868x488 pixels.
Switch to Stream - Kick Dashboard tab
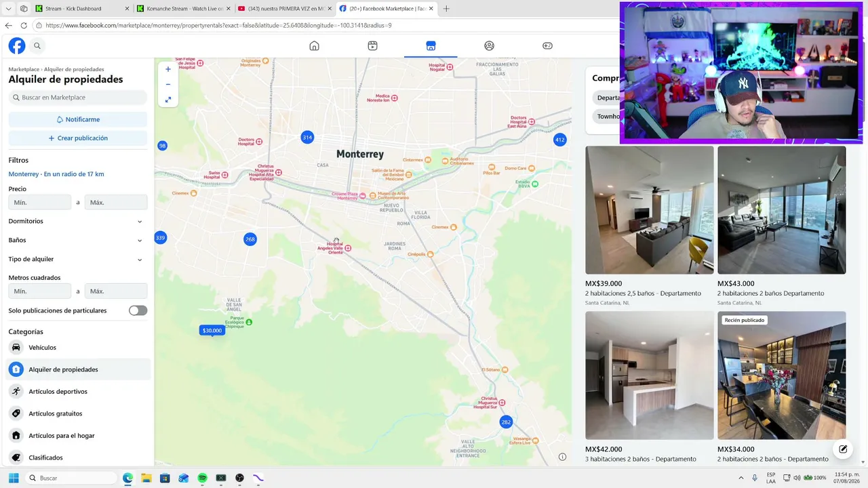(x=83, y=9)
